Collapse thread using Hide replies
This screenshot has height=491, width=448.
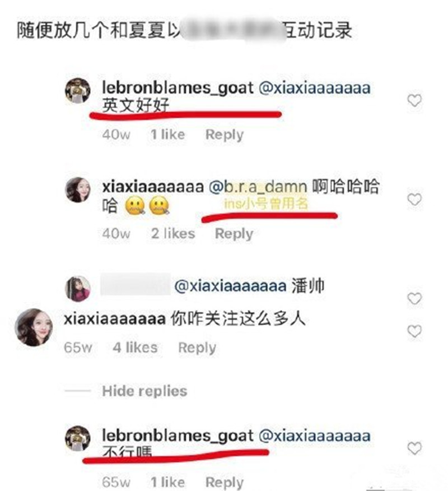tap(144, 391)
